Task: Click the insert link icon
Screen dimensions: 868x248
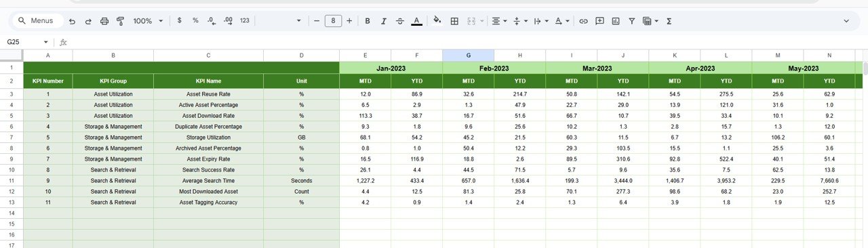Action: tap(583, 21)
